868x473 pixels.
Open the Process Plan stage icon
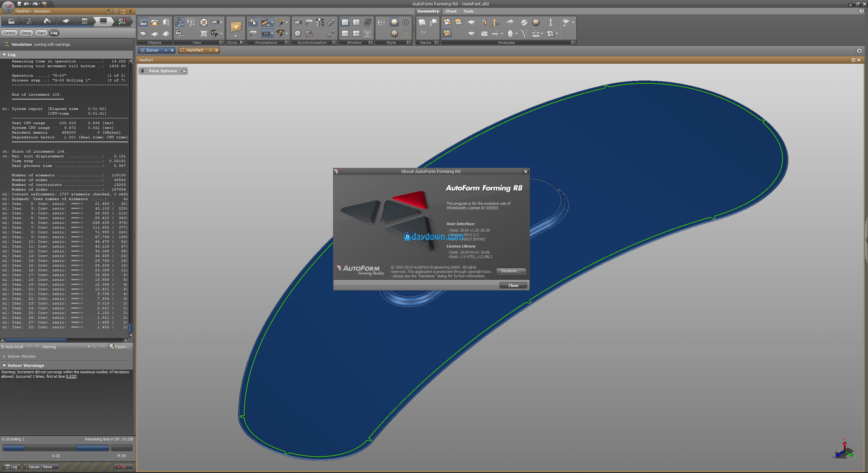tap(29, 21)
